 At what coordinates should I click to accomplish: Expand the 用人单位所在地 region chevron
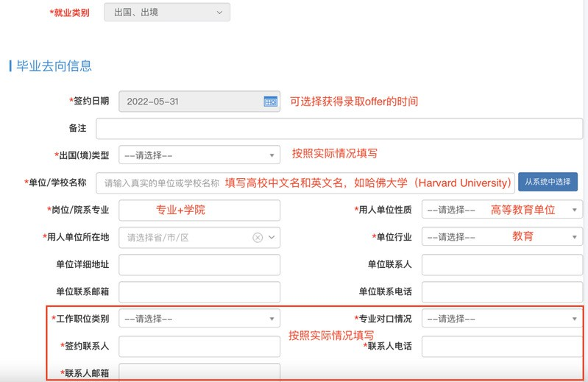point(272,237)
